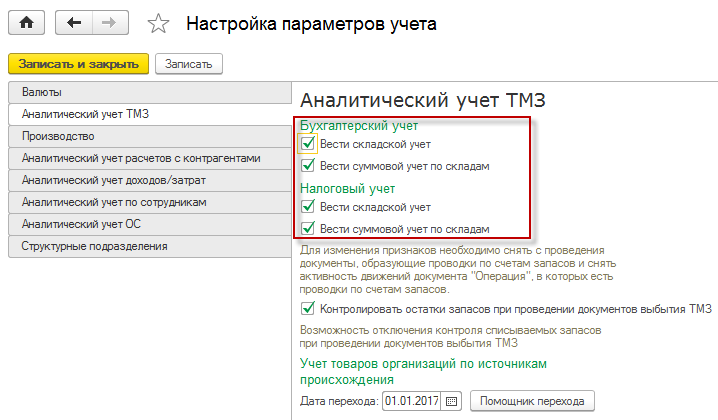
Task: Open Структурные подразделения section
Action: (x=148, y=246)
